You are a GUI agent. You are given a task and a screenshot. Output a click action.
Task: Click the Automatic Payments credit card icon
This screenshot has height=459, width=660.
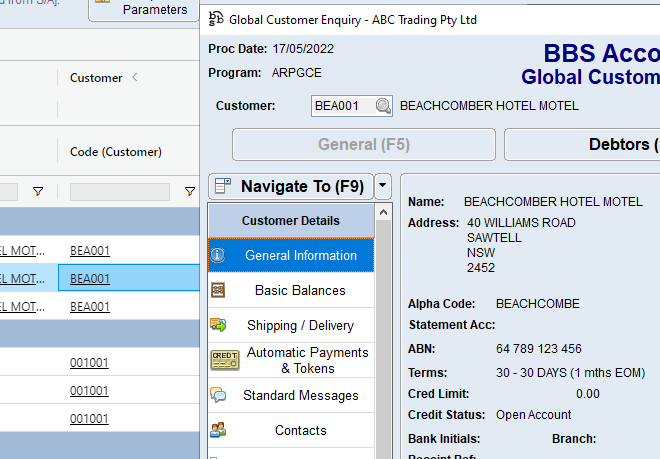(x=224, y=360)
